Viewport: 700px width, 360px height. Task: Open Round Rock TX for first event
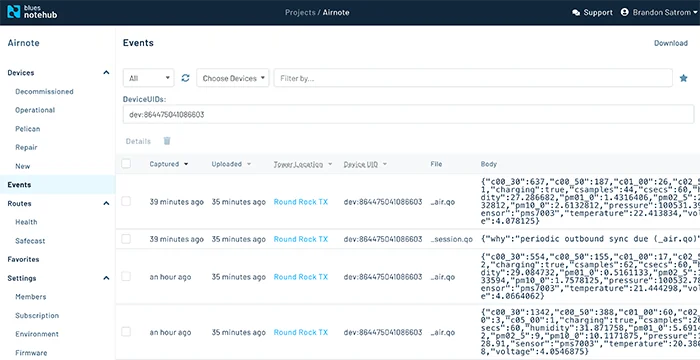(300, 202)
